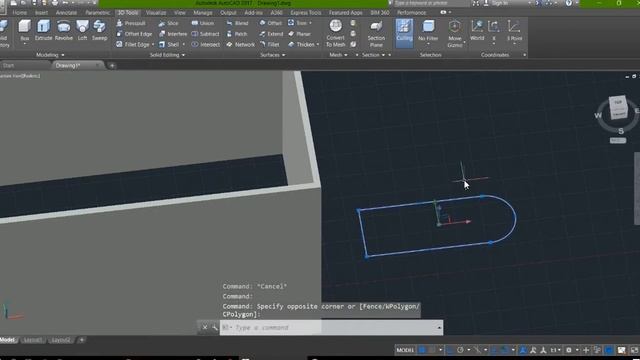This screenshot has height=360, width=640.
Task: Click Fillet Edge tool
Action: [133, 44]
